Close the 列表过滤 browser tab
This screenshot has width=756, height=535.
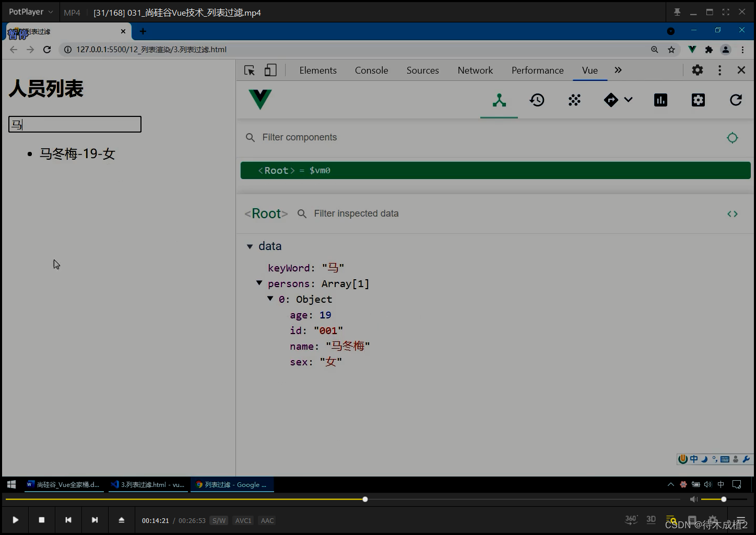pyautogui.click(x=123, y=31)
